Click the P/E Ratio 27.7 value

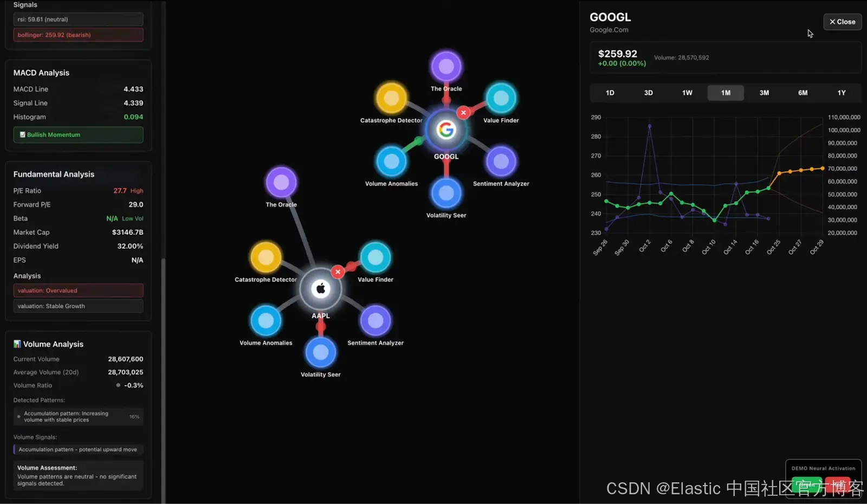(x=120, y=191)
